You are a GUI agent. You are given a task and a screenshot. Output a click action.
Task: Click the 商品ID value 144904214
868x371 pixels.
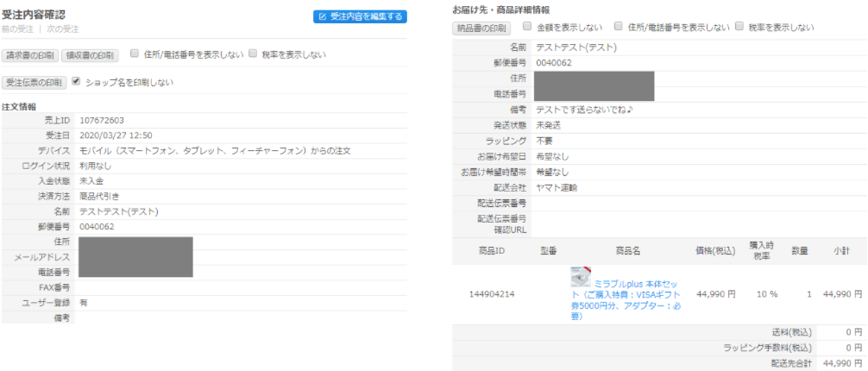[x=492, y=294]
